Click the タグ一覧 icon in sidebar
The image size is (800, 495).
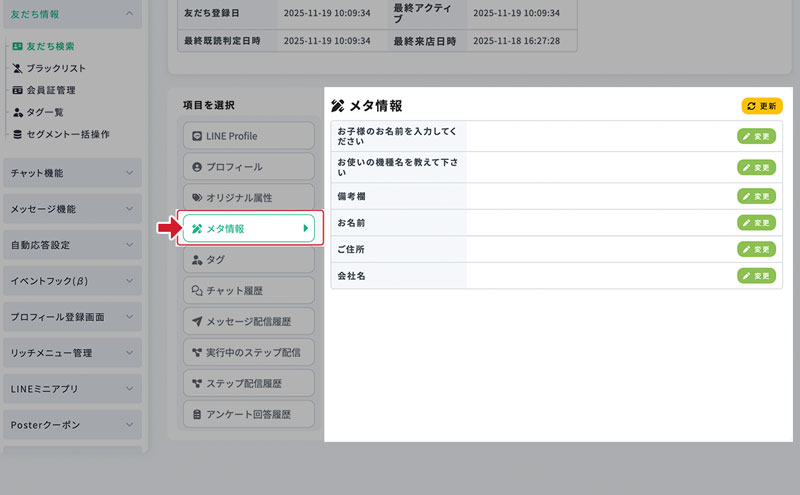(18, 112)
